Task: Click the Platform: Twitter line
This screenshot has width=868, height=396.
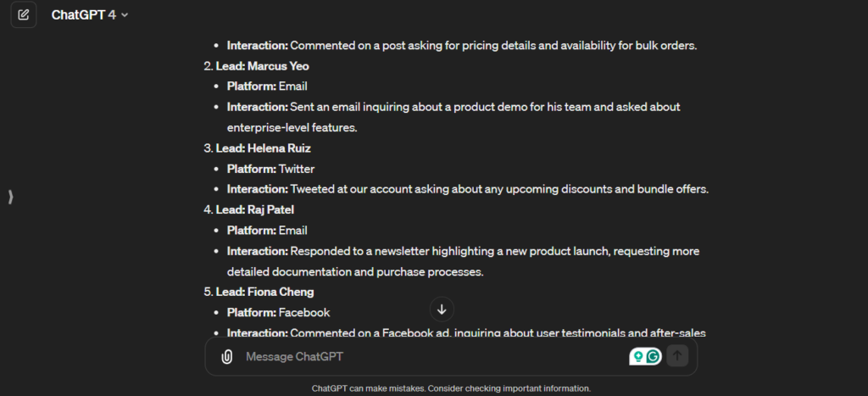Action: click(x=270, y=169)
